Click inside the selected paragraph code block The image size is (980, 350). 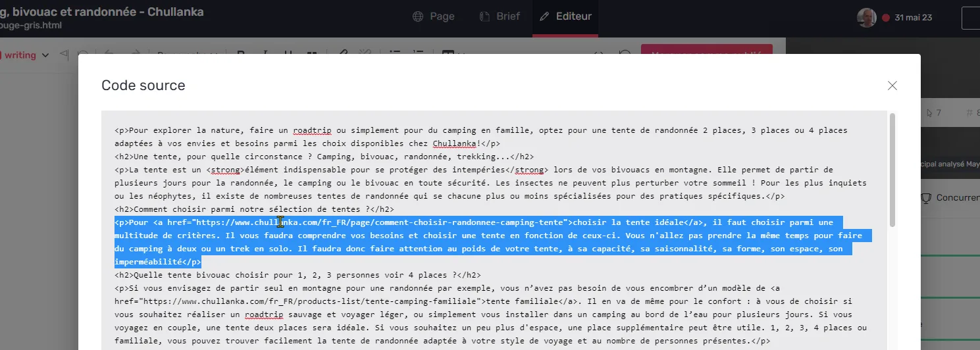(x=492, y=242)
